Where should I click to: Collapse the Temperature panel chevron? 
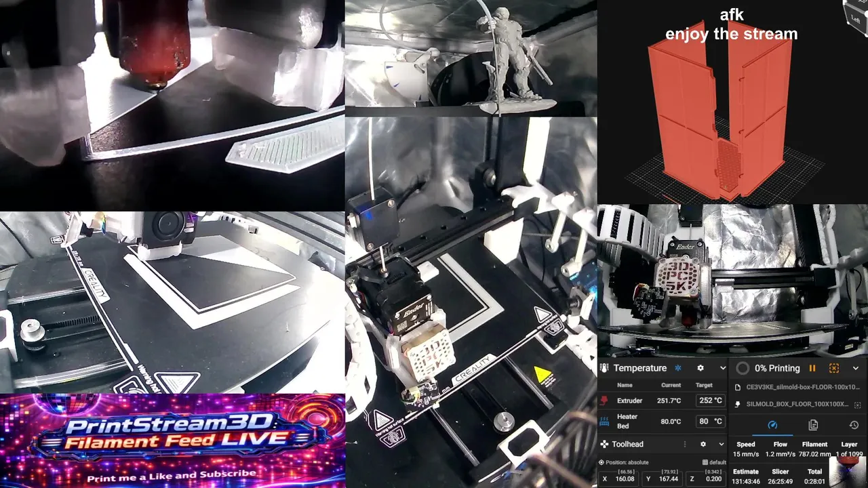(x=722, y=368)
